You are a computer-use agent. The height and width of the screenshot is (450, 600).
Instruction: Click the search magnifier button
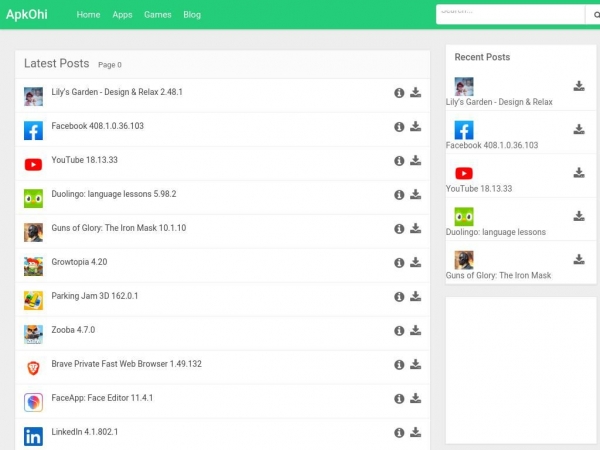coord(594,15)
